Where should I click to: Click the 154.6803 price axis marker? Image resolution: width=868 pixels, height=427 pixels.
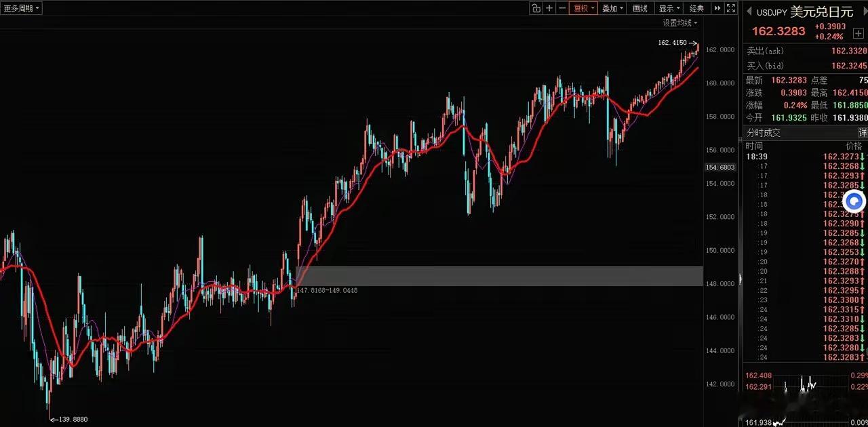tap(720, 167)
